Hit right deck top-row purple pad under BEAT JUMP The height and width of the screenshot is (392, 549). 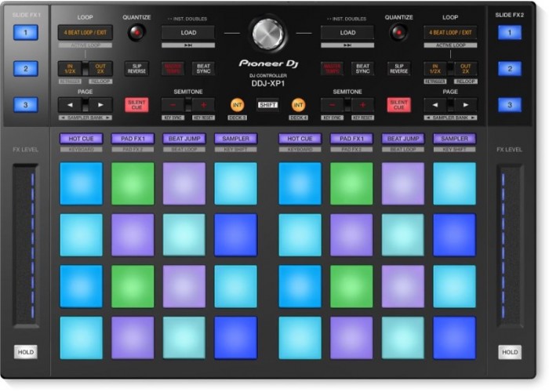coord(403,183)
